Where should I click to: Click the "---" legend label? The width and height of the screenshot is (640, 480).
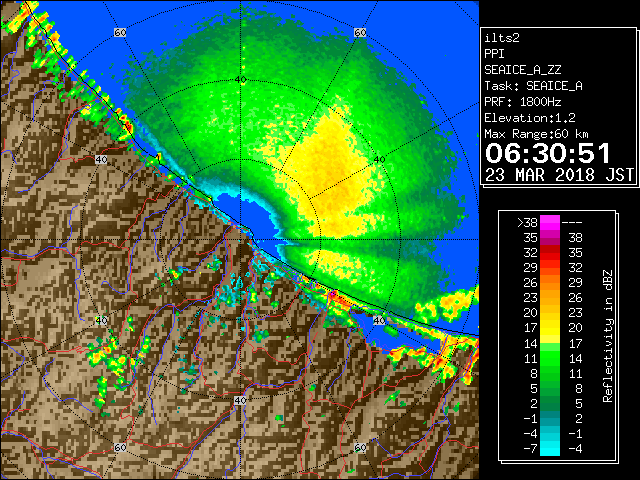pos(572,223)
